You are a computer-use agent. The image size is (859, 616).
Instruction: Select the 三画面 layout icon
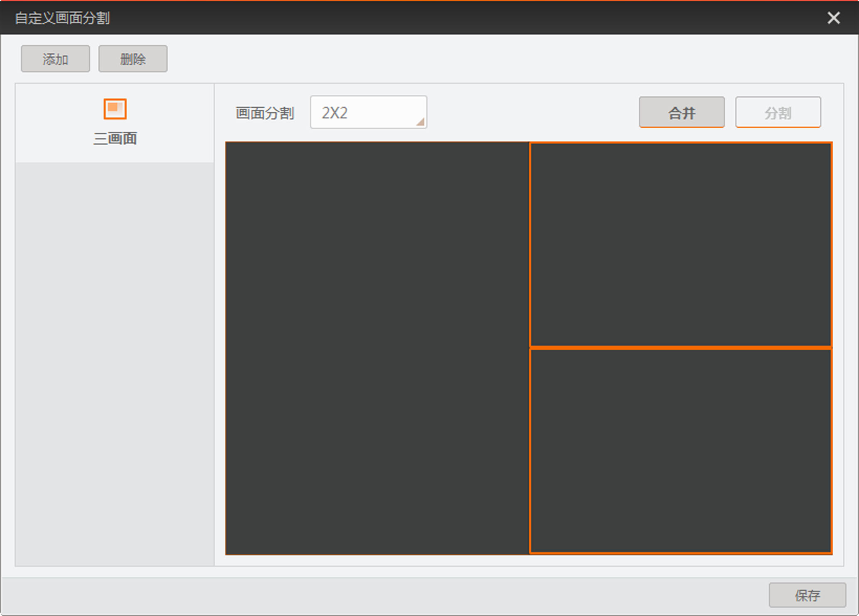pyautogui.click(x=115, y=109)
